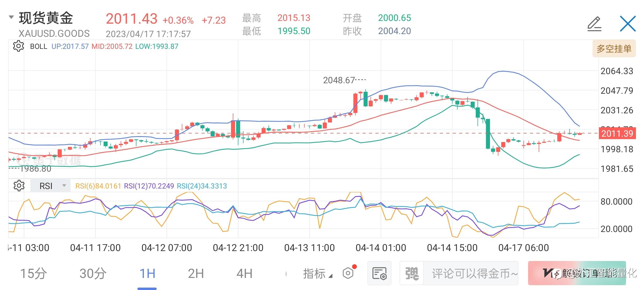Select the 2H timeframe tab
Image resolution: width=644 pixels, height=290 pixels.
click(x=196, y=274)
